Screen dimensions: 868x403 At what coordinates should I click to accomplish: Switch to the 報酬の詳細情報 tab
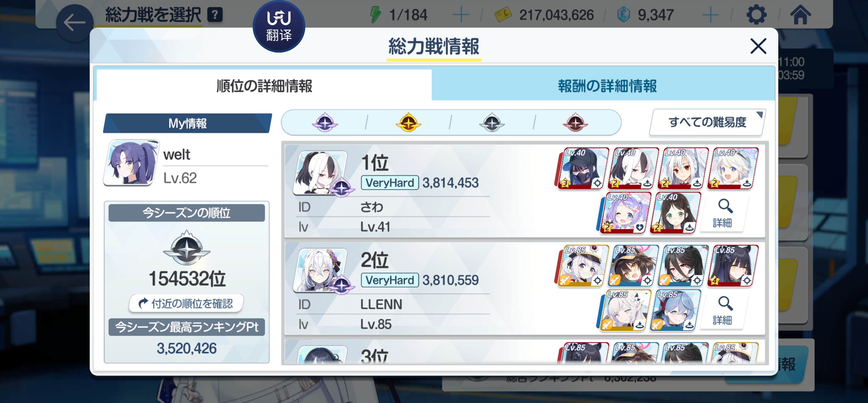click(x=607, y=86)
